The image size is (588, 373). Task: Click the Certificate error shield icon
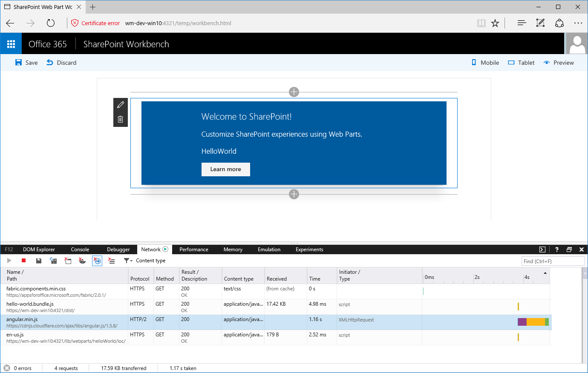[x=75, y=23]
